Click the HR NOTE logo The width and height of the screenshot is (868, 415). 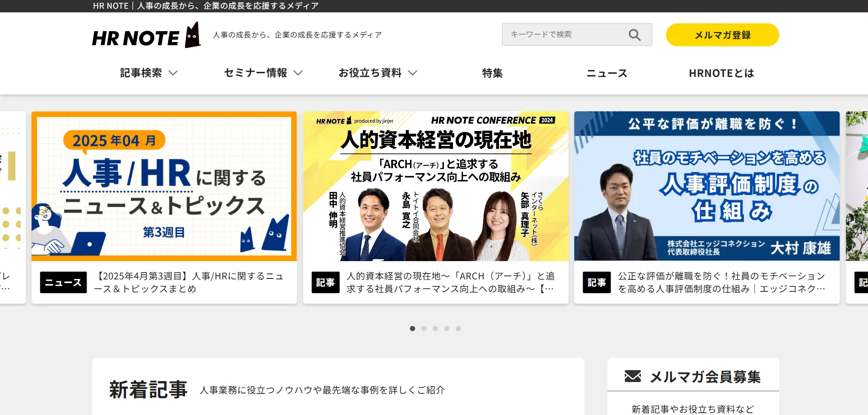point(146,35)
